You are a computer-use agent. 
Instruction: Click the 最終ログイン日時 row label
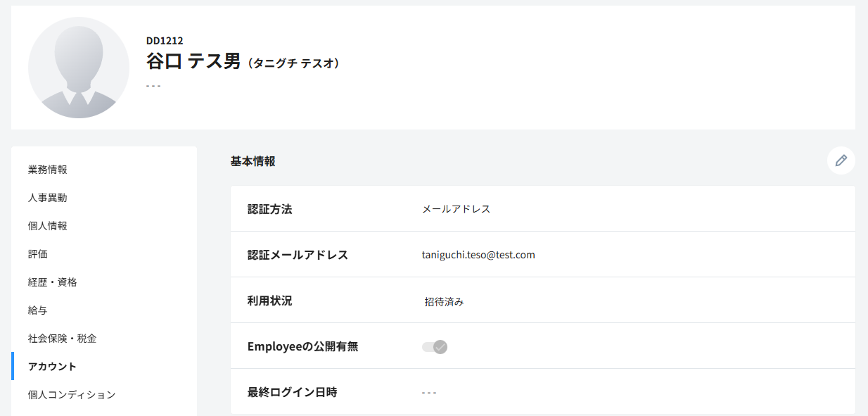pos(292,392)
